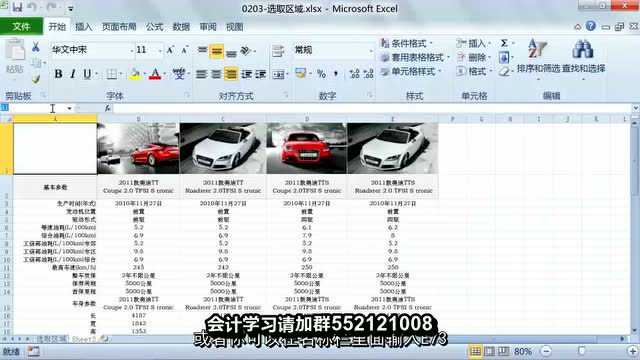Click the insert function fx icon

tap(107, 108)
